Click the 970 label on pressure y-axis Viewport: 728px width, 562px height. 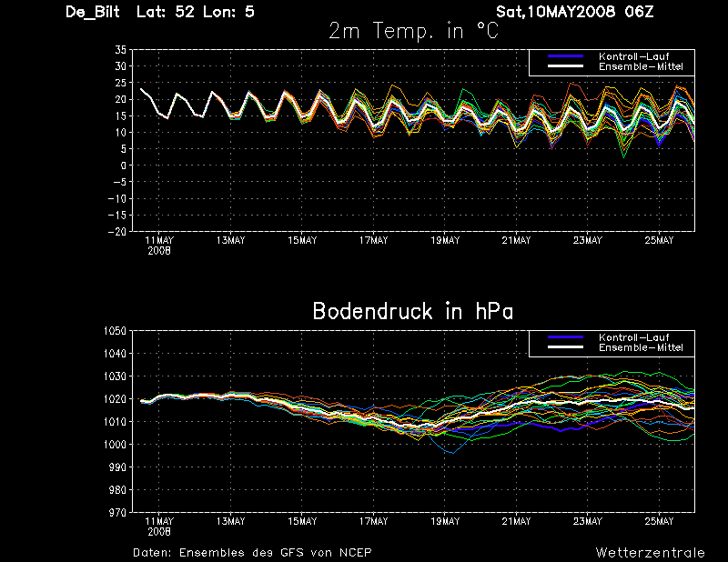tap(117, 513)
